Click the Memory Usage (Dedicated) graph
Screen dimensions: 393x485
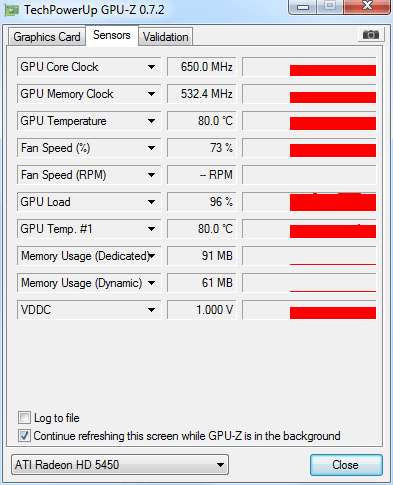click(x=309, y=256)
